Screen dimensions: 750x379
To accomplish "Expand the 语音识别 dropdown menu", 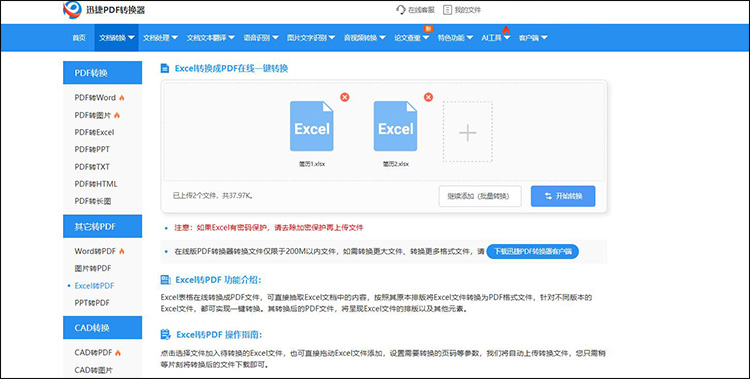I will coord(261,38).
